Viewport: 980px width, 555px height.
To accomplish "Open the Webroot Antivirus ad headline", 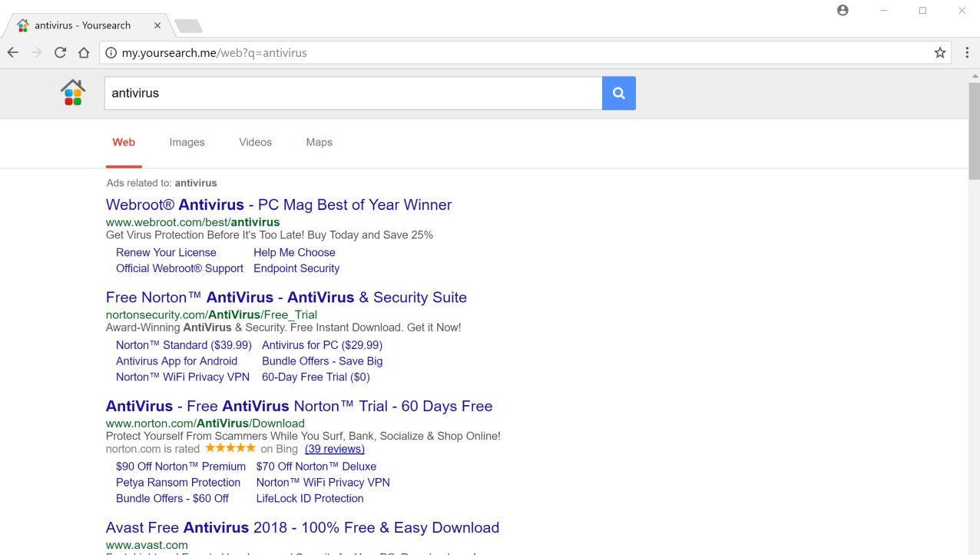I will [x=278, y=205].
